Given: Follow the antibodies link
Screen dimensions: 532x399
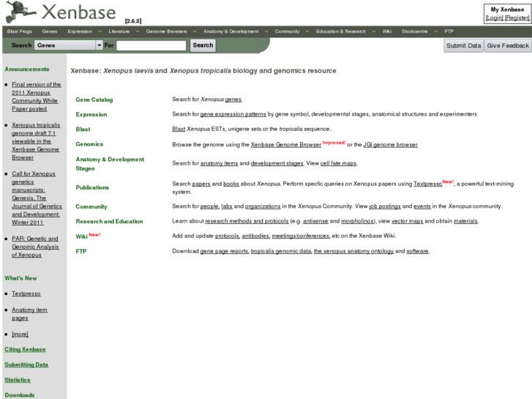Looking at the screenshot, I should point(255,236).
